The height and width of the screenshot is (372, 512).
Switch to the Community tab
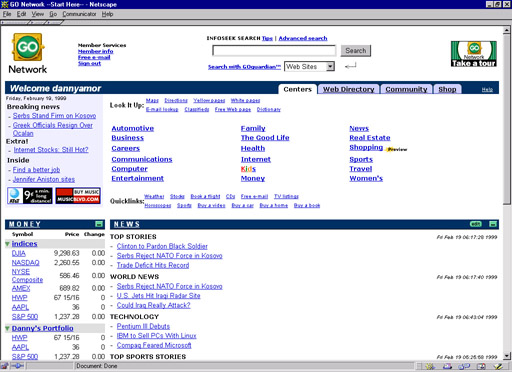406,89
